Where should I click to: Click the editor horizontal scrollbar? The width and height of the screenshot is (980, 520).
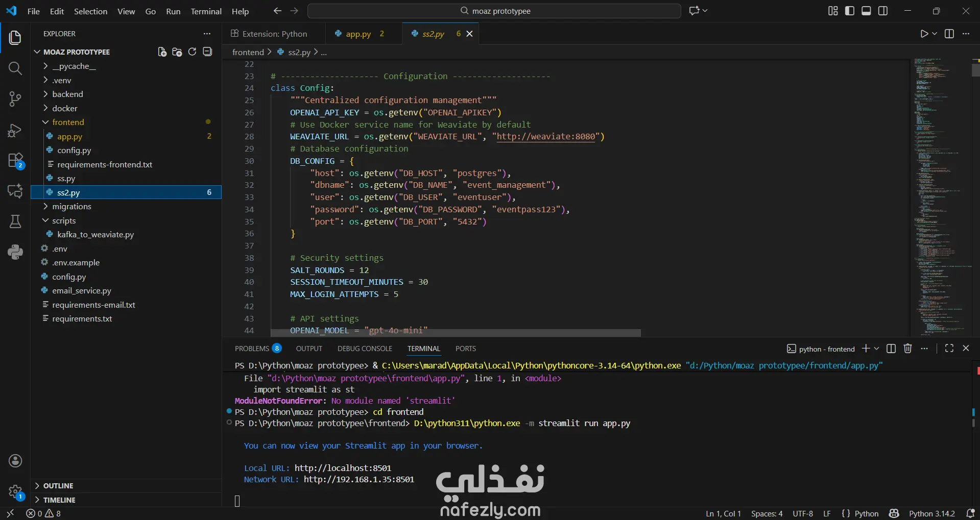456,333
